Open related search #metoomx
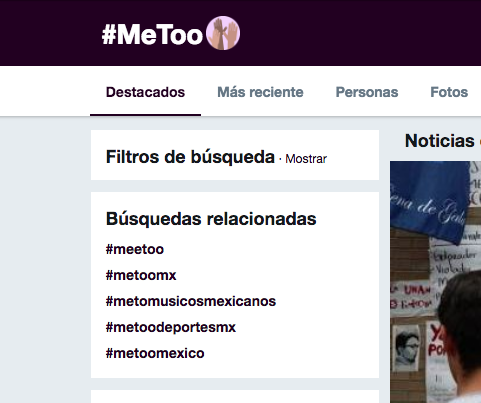Image resolution: width=481 pixels, height=403 pixels. pos(141,275)
